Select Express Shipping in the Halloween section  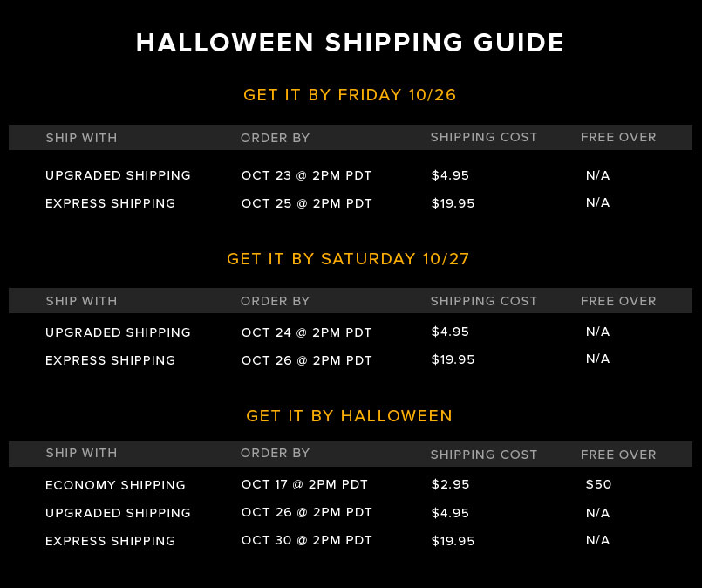(110, 541)
